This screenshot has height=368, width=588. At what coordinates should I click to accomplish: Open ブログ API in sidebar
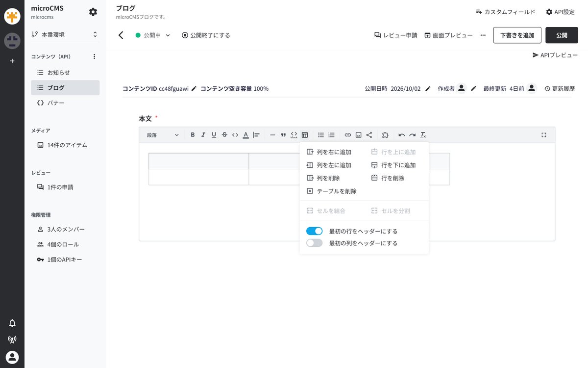pyautogui.click(x=65, y=88)
